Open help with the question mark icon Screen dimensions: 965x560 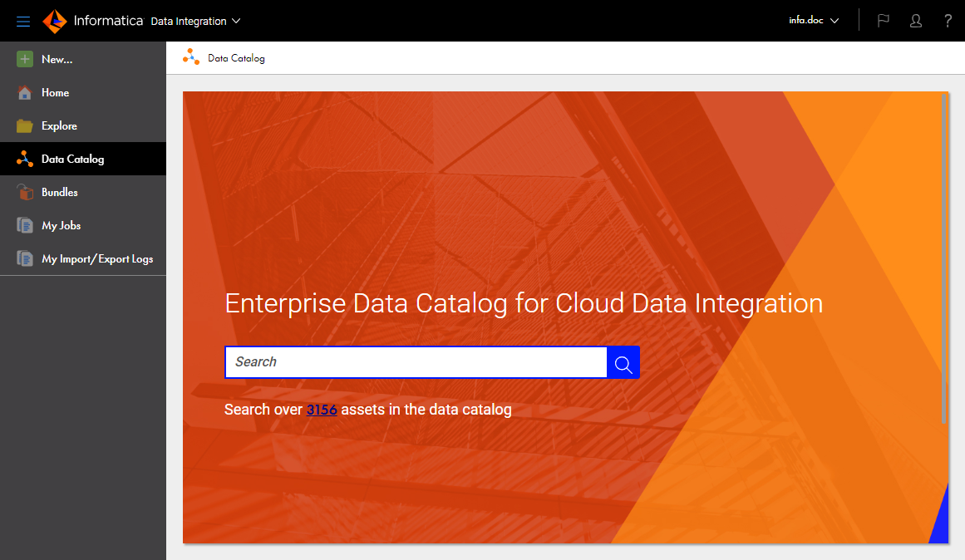[948, 21]
